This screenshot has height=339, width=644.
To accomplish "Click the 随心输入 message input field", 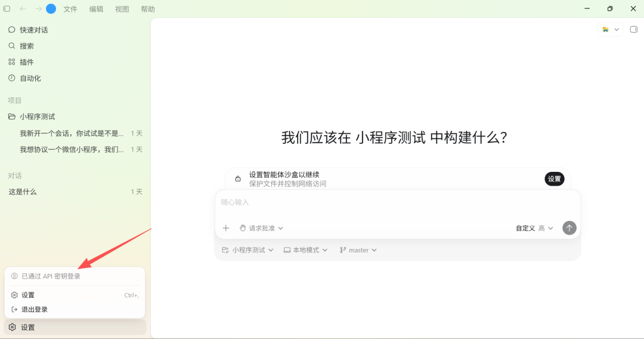I will click(398, 202).
